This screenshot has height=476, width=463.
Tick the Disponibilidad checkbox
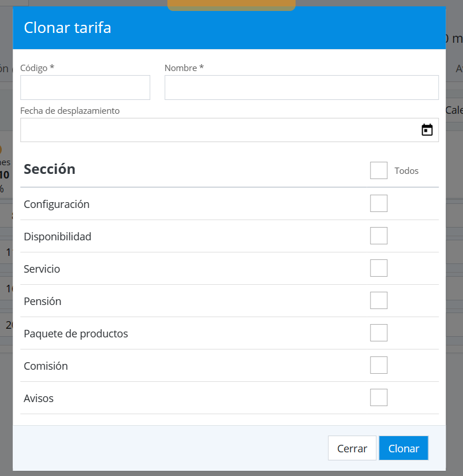click(x=379, y=236)
